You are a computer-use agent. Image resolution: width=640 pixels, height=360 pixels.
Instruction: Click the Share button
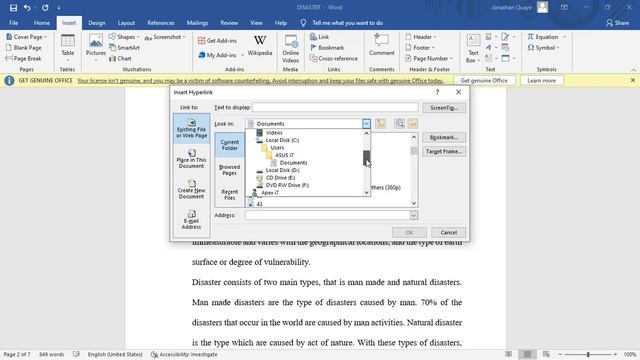[617, 23]
